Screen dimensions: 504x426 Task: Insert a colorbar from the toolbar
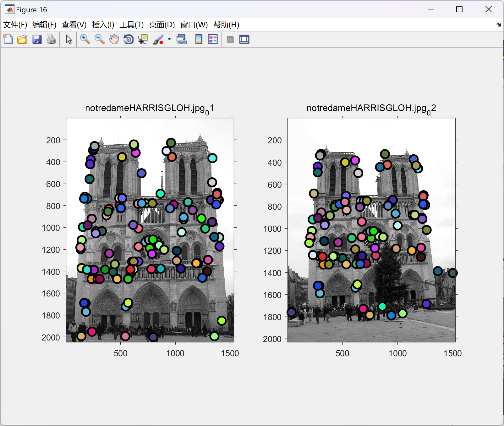click(199, 40)
